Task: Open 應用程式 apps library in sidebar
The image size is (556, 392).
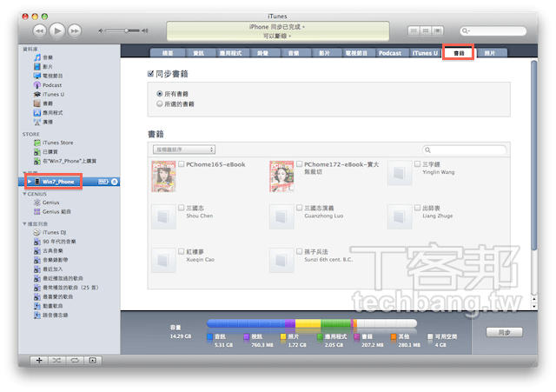Action: click(49, 113)
